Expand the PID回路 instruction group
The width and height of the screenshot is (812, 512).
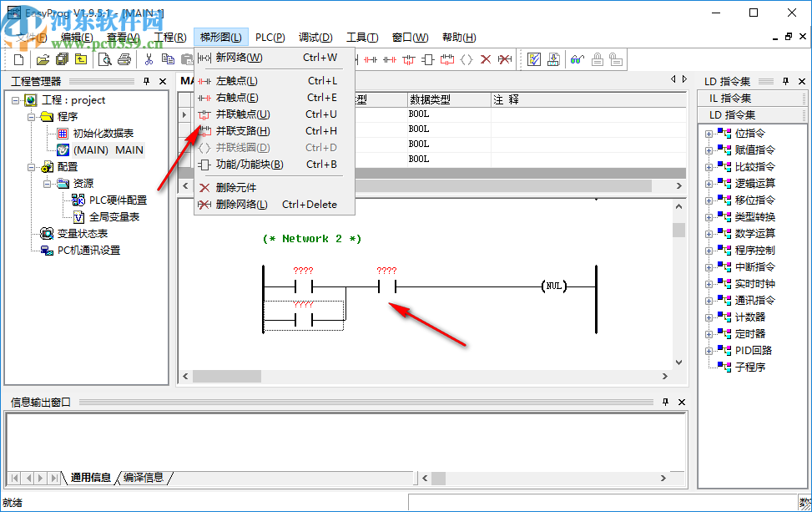[709, 351]
